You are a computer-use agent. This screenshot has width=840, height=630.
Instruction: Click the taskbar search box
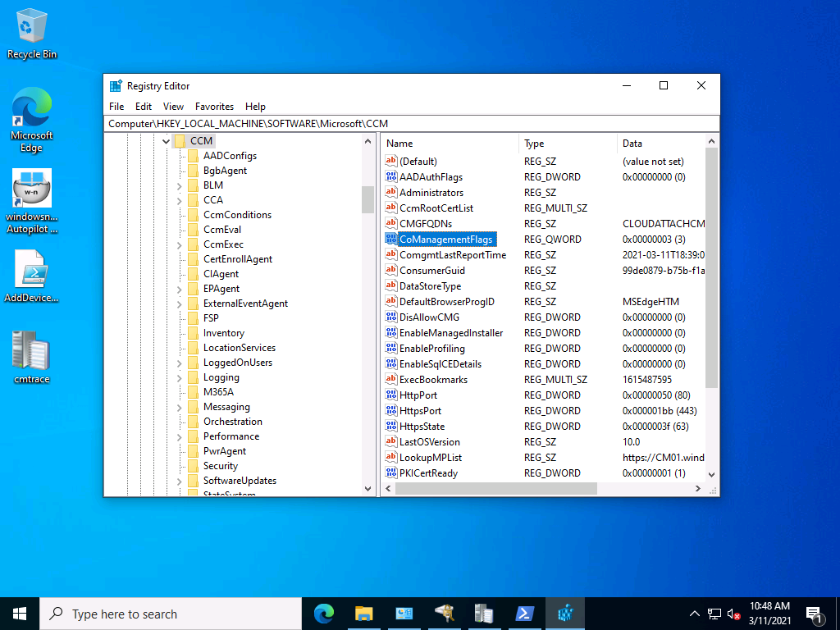click(171, 614)
